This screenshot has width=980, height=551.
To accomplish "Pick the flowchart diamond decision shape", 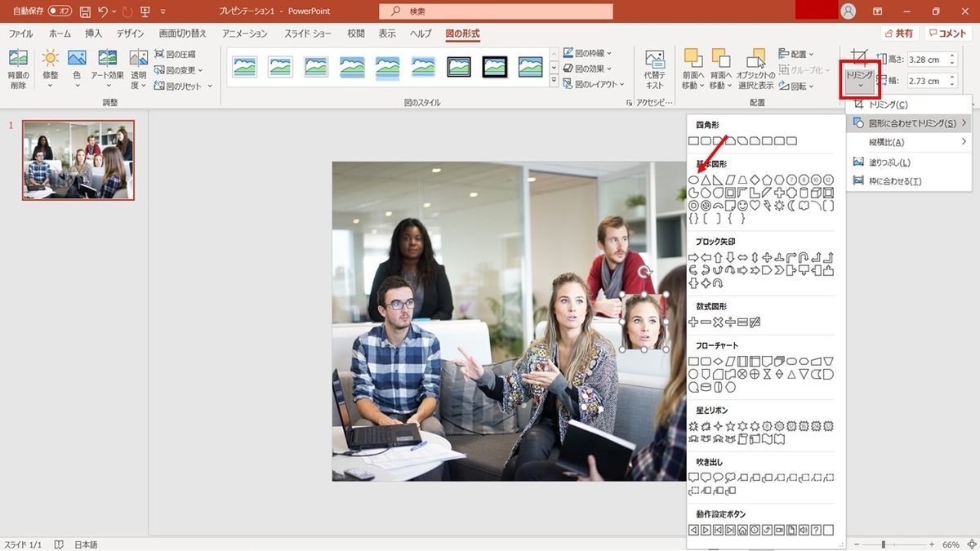I will pos(719,361).
